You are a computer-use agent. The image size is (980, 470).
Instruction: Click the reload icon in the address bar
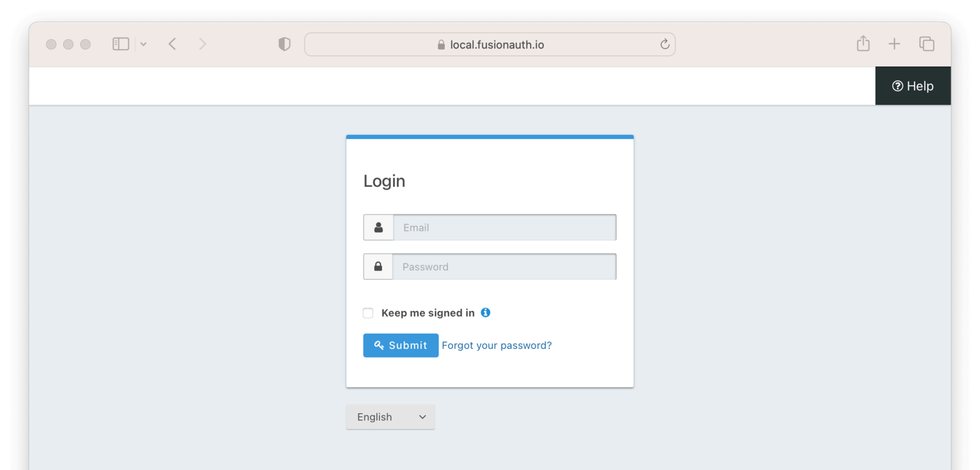tap(665, 44)
